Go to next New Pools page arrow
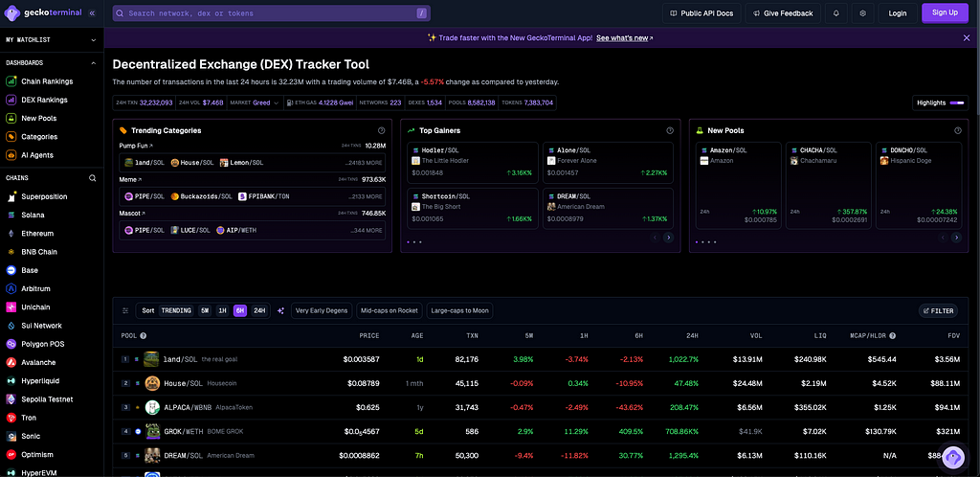 [x=956, y=238]
